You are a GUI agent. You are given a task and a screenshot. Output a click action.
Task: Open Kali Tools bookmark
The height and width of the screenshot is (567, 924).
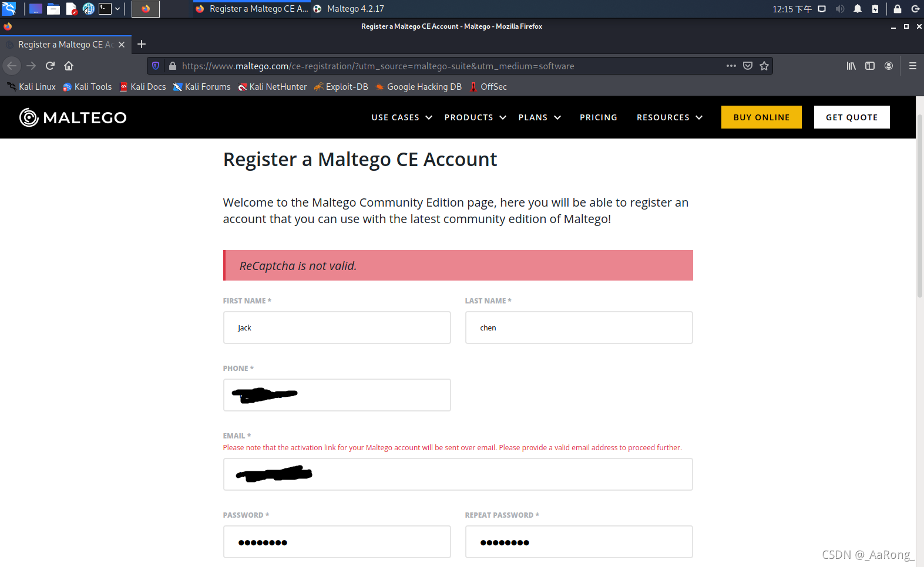coord(88,87)
